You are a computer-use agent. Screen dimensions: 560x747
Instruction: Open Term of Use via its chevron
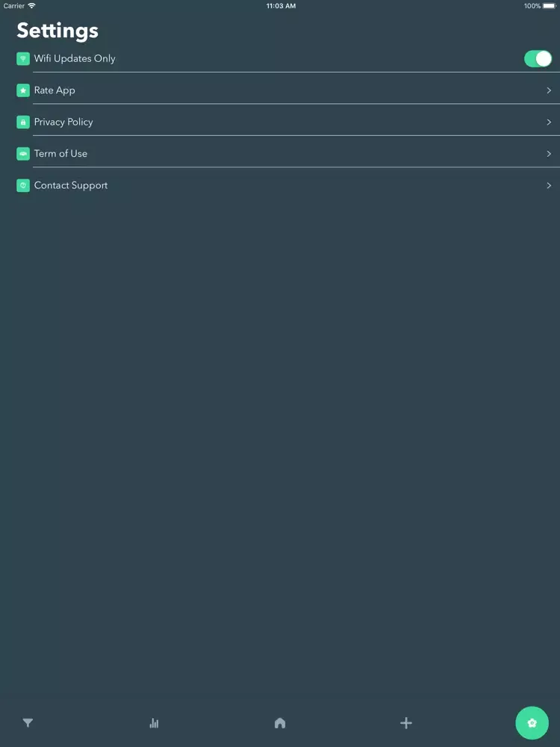[549, 153]
